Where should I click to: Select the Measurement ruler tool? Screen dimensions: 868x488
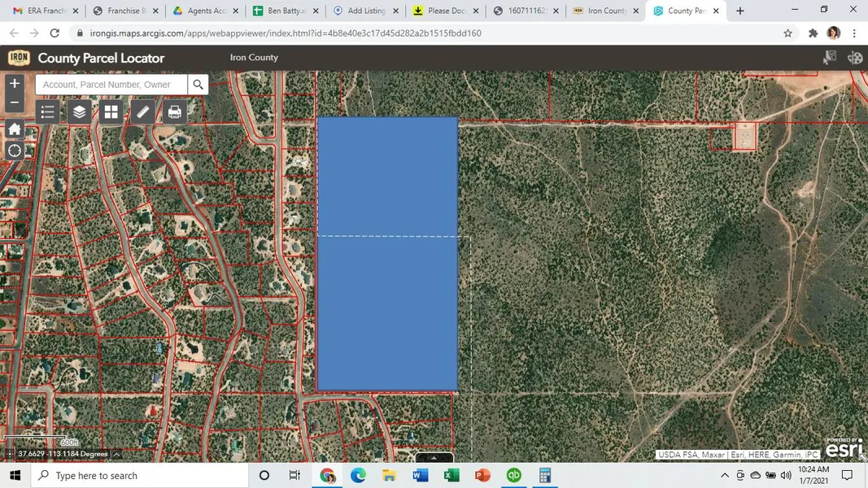143,112
